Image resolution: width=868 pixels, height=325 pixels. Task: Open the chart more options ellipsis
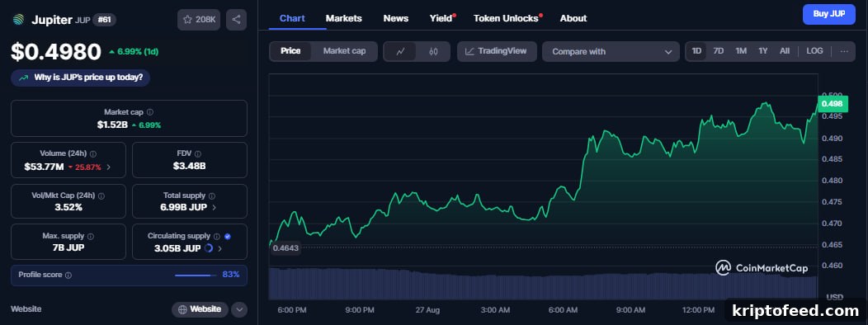(844, 51)
